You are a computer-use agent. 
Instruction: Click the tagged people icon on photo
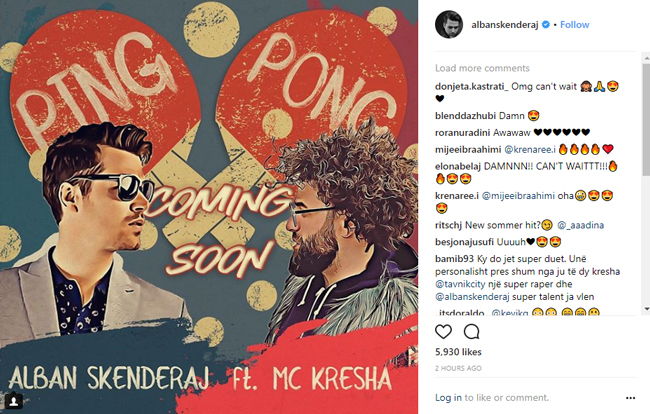(x=14, y=401)
